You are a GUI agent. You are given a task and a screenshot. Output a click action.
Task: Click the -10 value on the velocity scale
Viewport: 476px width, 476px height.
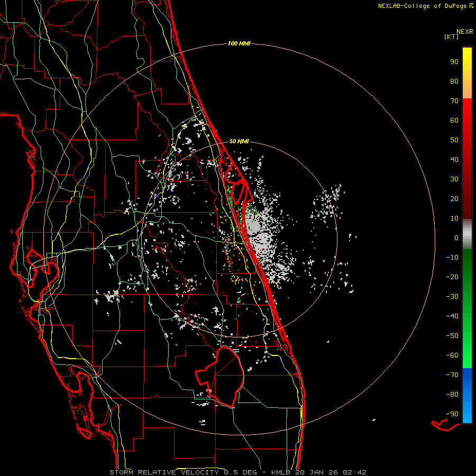click(x=452, y=258)
